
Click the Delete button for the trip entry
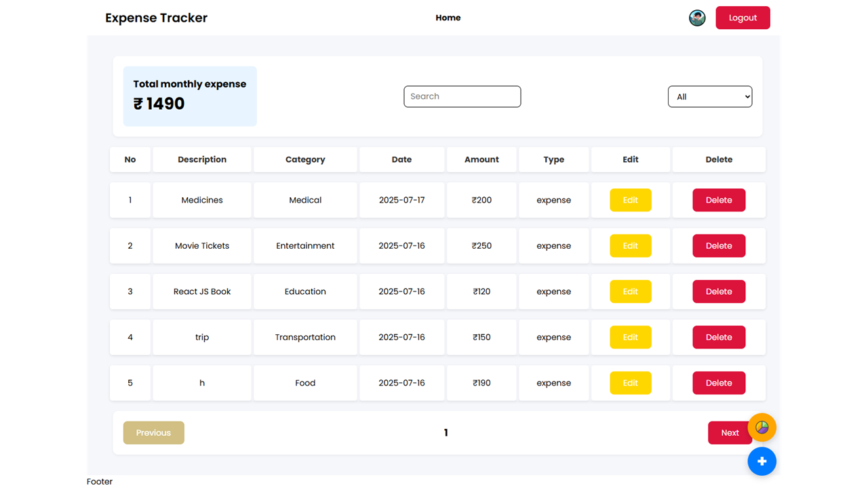coord(719,337)
